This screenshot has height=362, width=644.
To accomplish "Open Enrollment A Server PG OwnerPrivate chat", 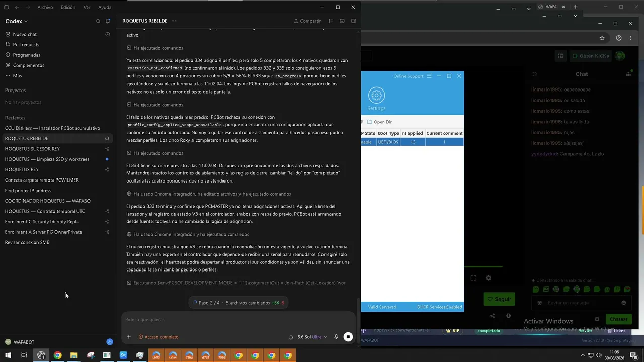I will (x=43, y=232).
